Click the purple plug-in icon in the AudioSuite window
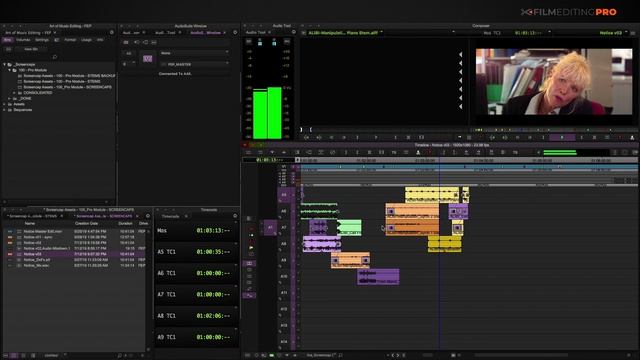Screen dimensions: 640x360 click(147, 59)
